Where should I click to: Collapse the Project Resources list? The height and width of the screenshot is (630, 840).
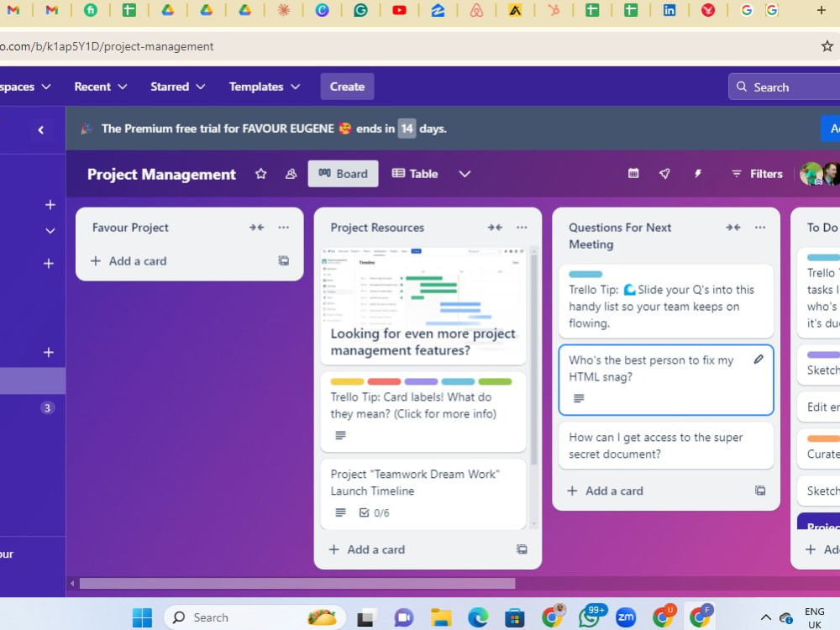click(495, 227)
